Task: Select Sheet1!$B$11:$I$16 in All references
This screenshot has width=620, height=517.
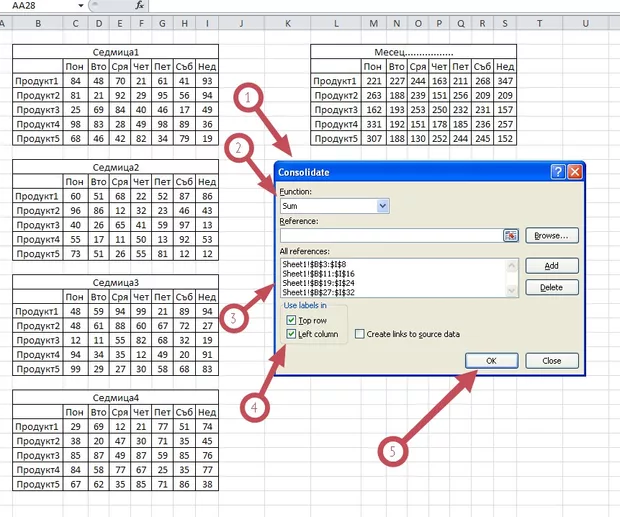Action: tap(319, 273)
